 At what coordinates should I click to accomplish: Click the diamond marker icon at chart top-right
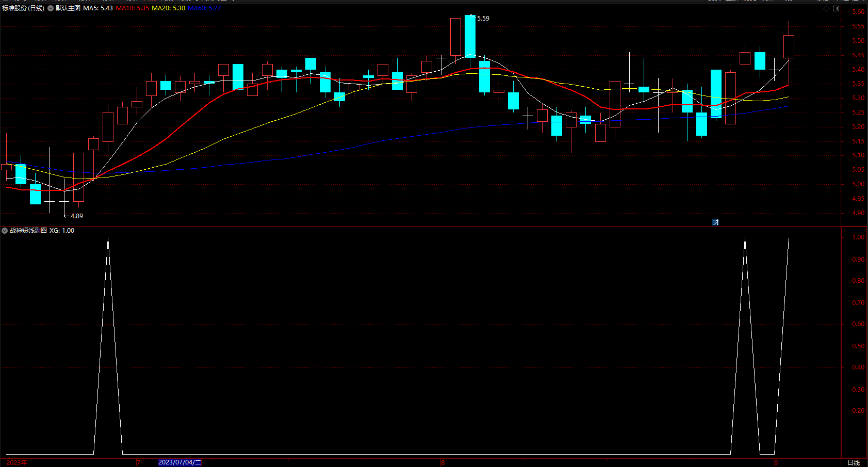[826, 8]
